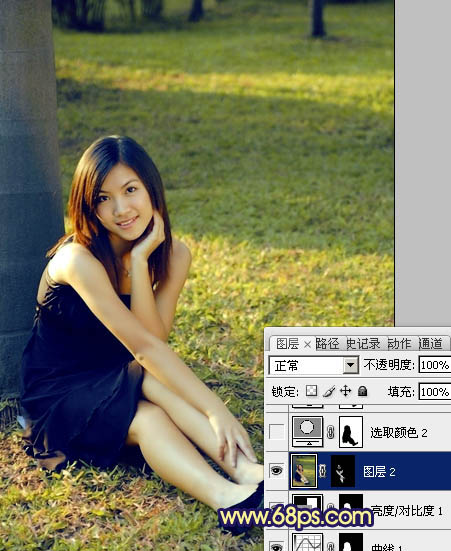Open the 通道 channels tab
451x551 pixels.
(x=430, y=344)
